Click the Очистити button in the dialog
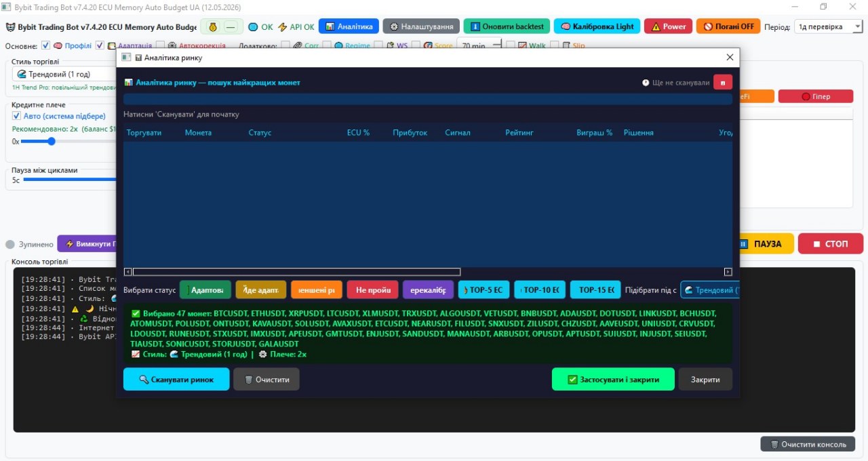 pyautogui.click(x=267, y=379)
